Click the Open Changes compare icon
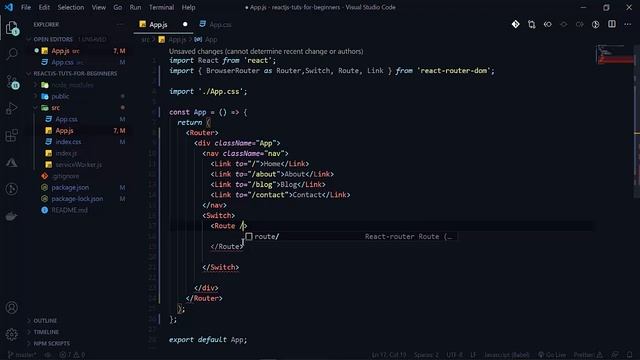This screenshot has height=360, width=640. 531,24
